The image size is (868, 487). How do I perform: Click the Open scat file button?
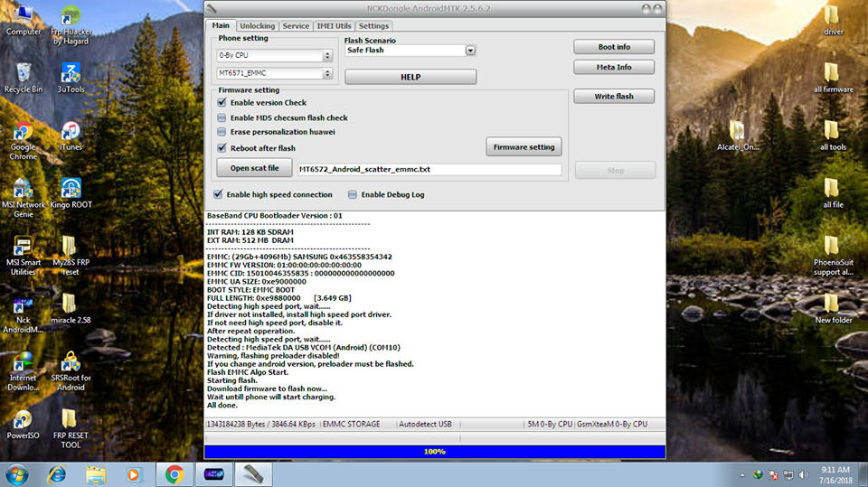(x=254, y=168)
